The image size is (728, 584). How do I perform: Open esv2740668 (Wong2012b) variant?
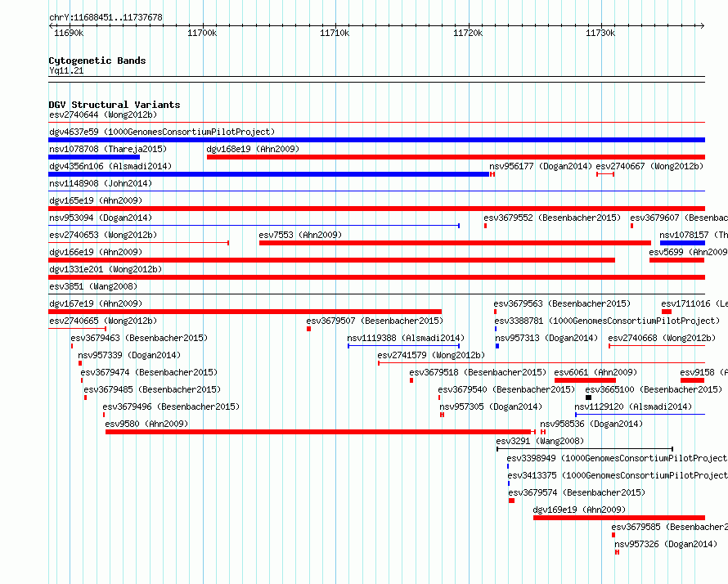662,338
